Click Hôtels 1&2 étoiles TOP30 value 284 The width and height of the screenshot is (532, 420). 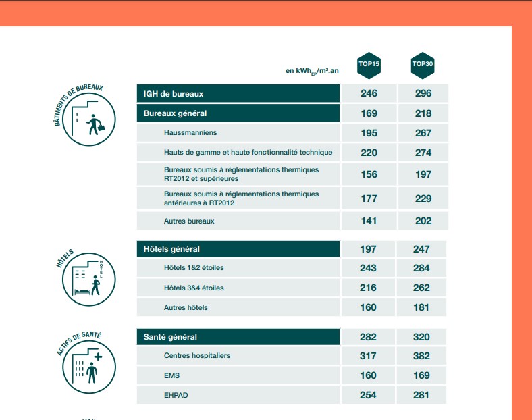click(x=421, y=268)
